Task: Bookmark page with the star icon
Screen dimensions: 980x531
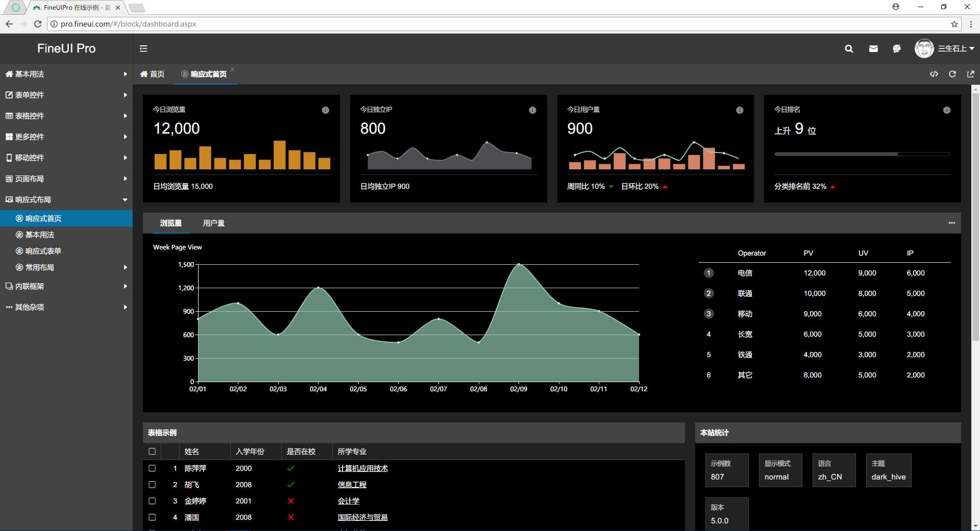Action: [x=954, y=24]
